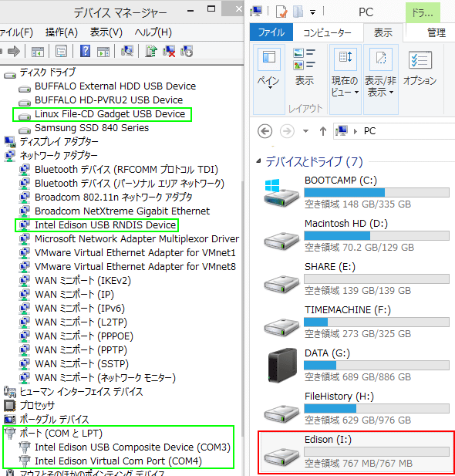Switch to the 管理 ribbon tab
This screenshot has height=476, width=455.
[436, 32]
